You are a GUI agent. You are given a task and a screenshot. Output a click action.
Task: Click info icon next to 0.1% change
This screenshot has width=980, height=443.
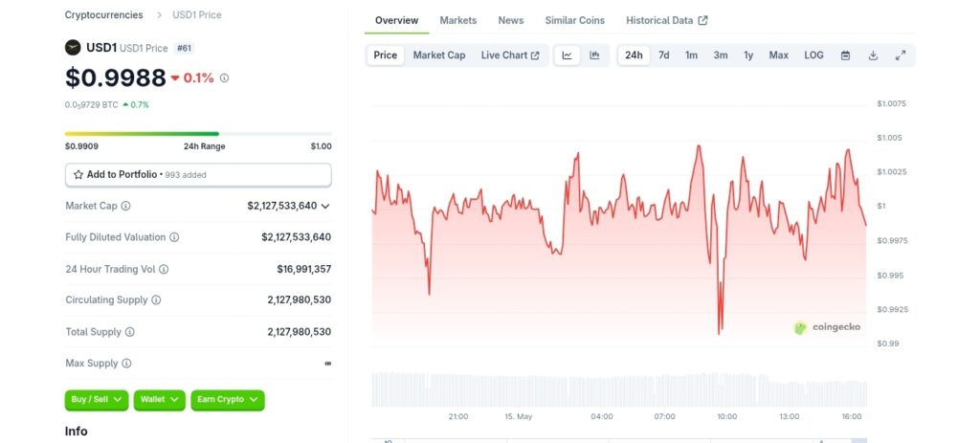(224, 78)
